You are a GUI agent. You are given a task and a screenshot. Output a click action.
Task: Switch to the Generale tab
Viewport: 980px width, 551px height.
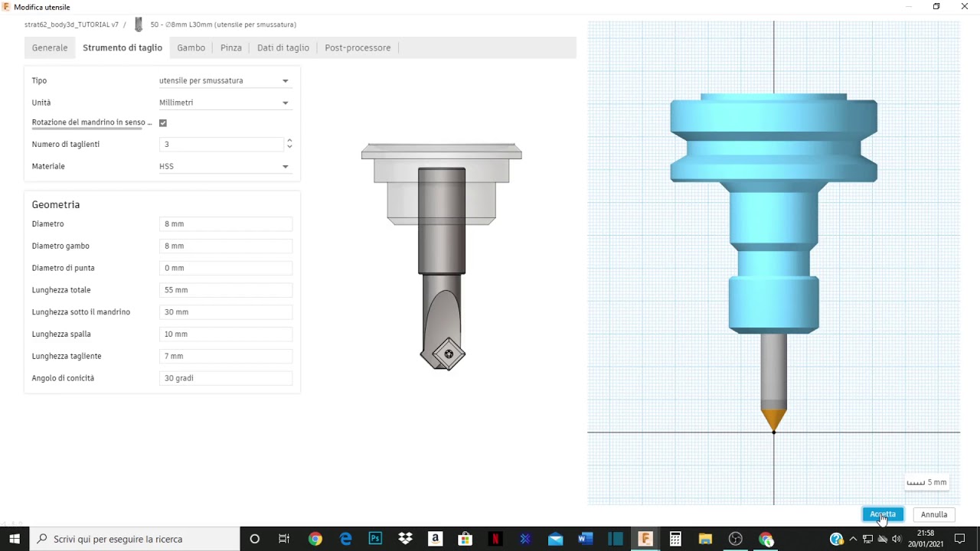50,47
